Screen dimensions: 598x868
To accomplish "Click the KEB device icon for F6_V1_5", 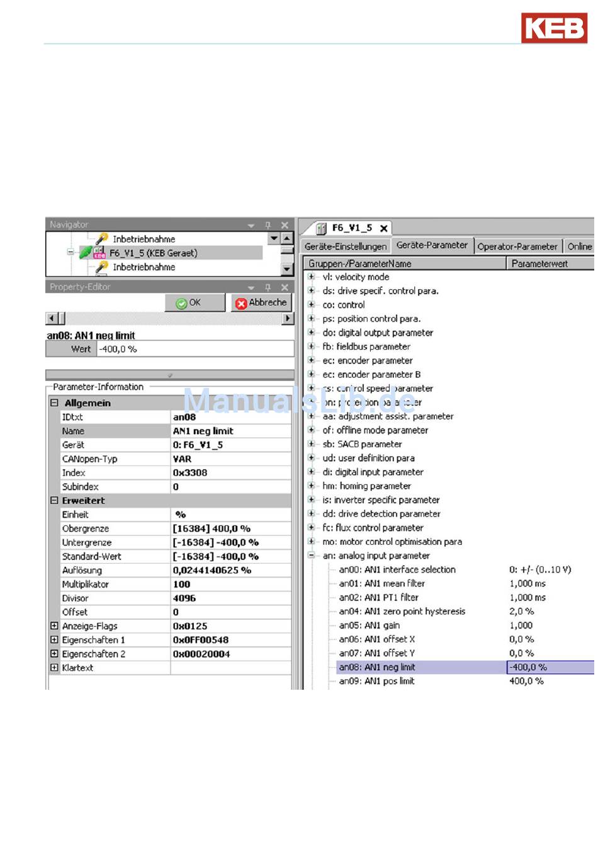I will coord(99,253).
